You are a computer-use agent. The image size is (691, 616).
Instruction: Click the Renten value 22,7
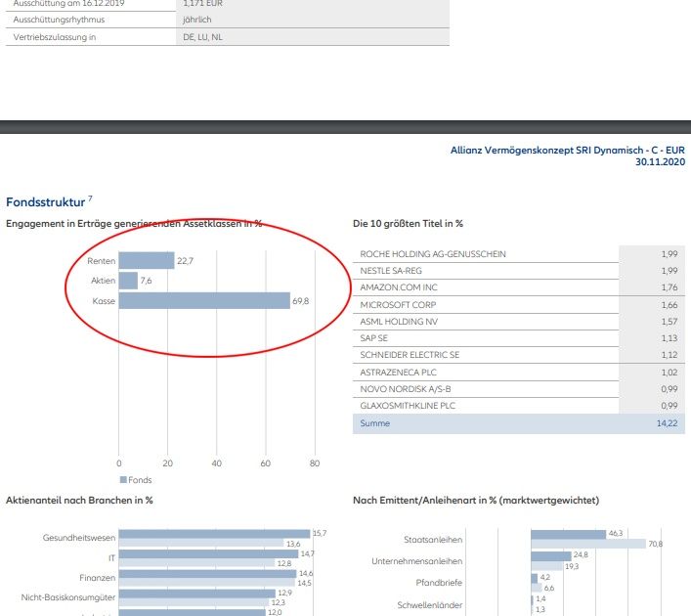[185, 261]
